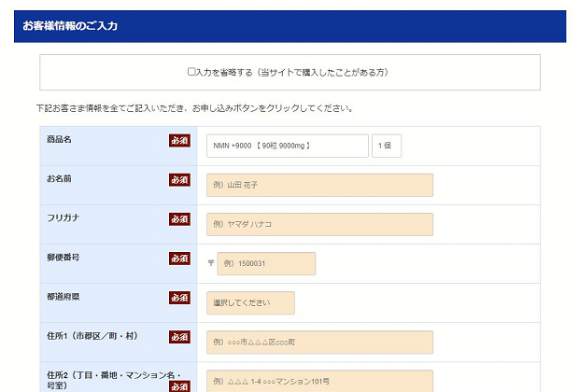Click the お客様情報のご入力 header bar
The image size is (579, 392).
pyautogui.click(x=289, y=26)
